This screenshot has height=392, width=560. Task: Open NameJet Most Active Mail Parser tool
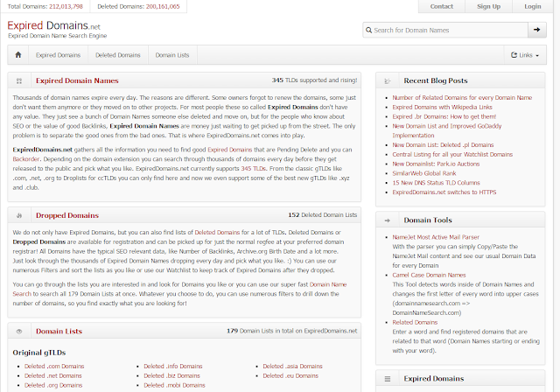pos(436,237)
